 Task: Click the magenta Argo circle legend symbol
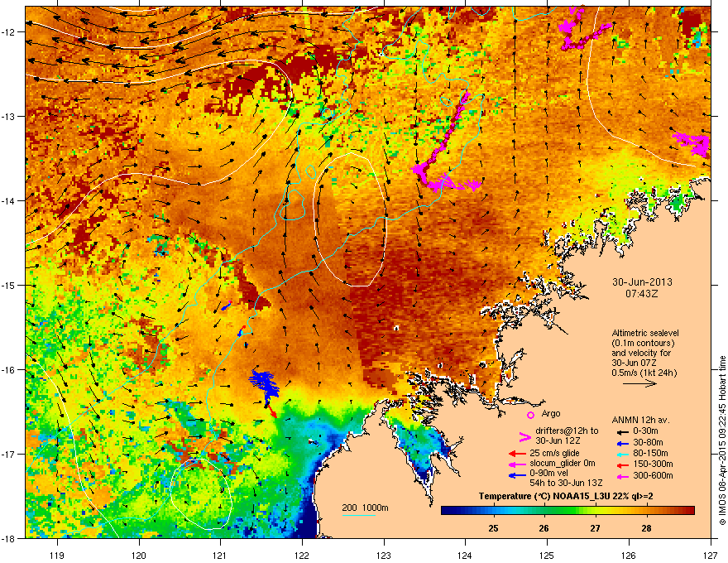coord(530,415)
